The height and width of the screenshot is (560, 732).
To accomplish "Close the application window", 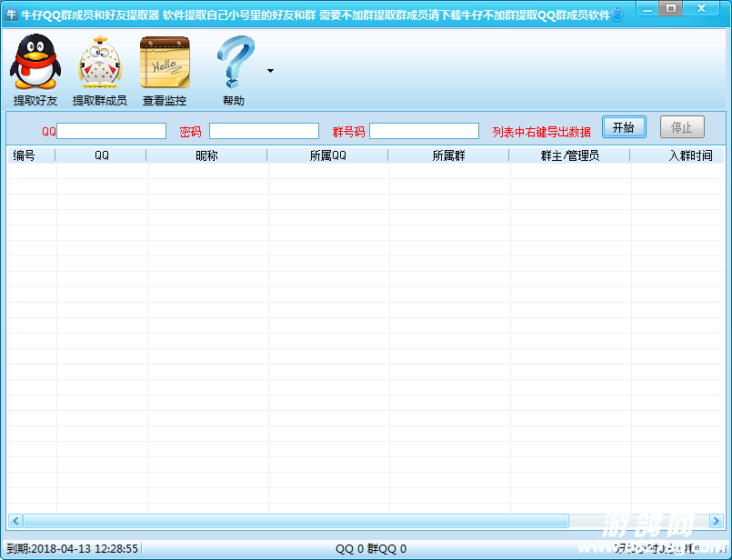I will point(701,8).
